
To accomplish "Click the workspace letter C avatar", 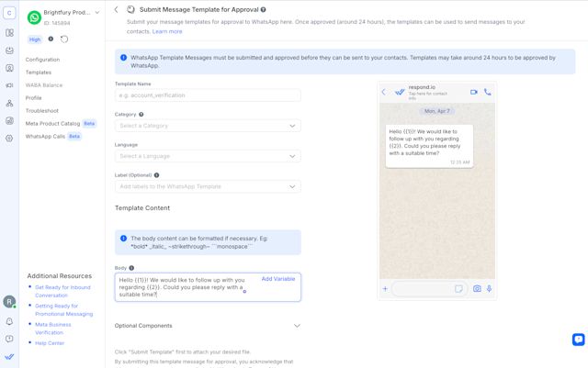I will click(9, 13).
